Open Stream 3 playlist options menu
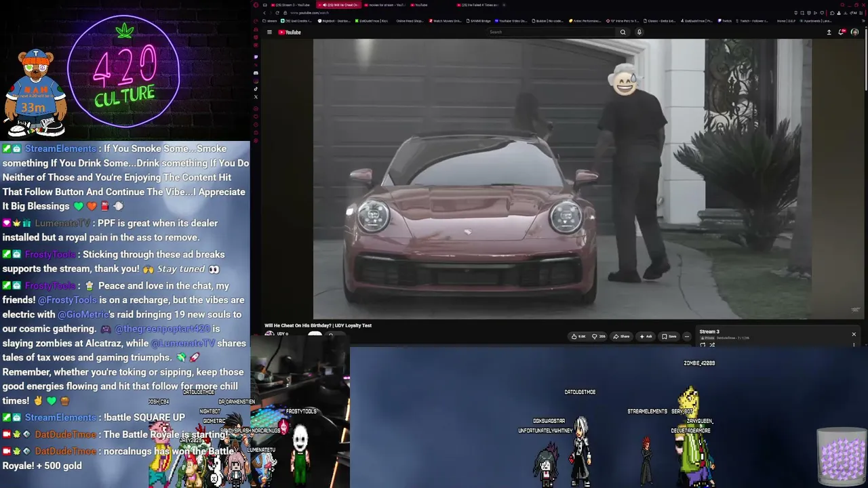868x488 pixels. (x=854, y=344)
